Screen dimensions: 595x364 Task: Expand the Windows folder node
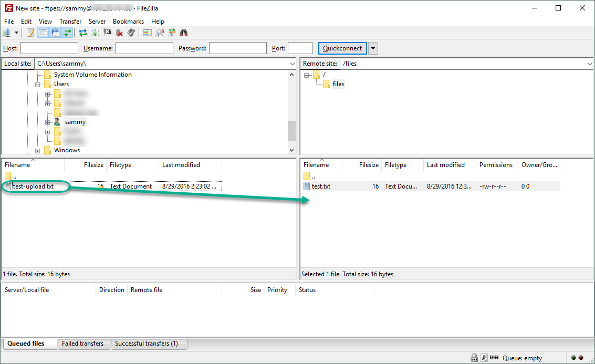tap(38, 151)
